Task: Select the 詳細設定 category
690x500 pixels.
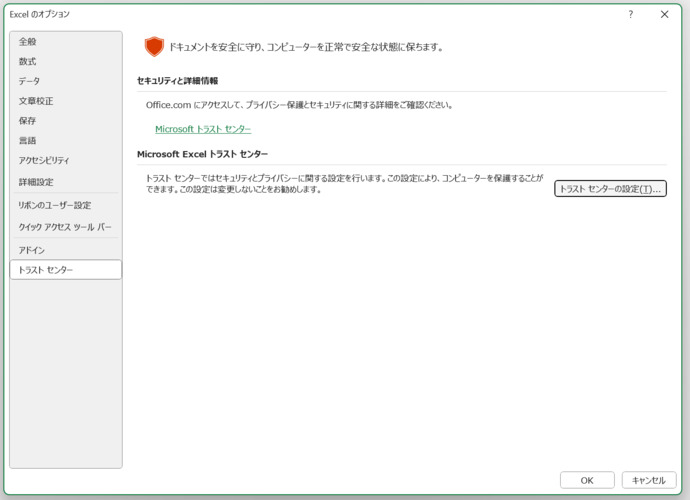Action: [x=66, y=182]
